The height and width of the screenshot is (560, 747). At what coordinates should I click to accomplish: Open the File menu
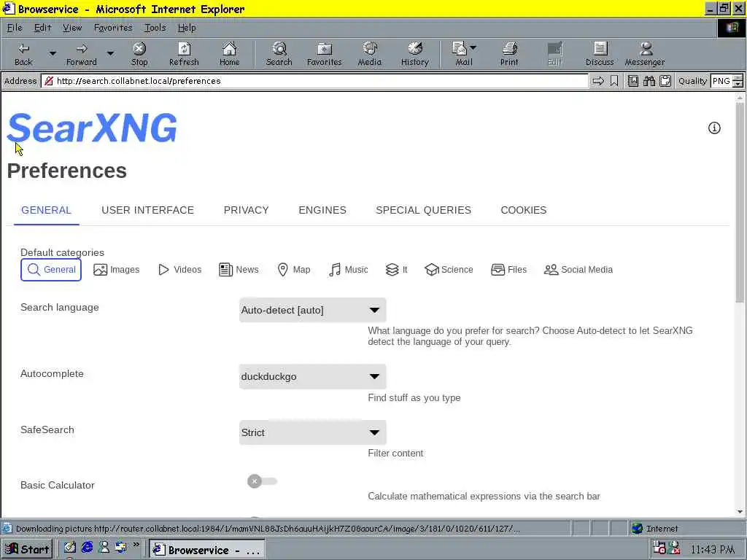15,28
